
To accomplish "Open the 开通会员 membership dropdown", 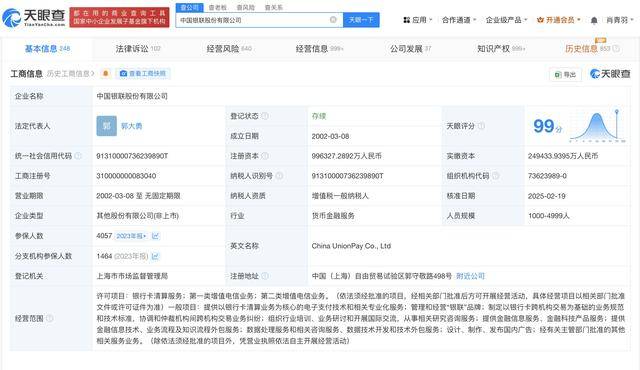I will point(559,20).
